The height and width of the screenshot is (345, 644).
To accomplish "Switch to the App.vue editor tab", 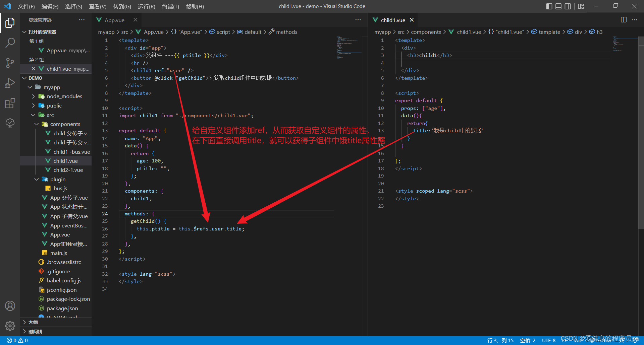I will coord(114,20).
